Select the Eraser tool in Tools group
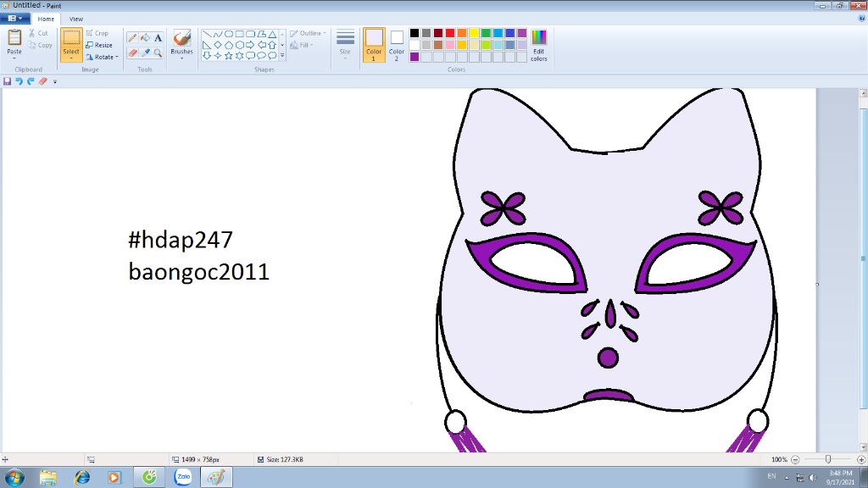This screenshot has height=488, width=868. click(132, 53)
